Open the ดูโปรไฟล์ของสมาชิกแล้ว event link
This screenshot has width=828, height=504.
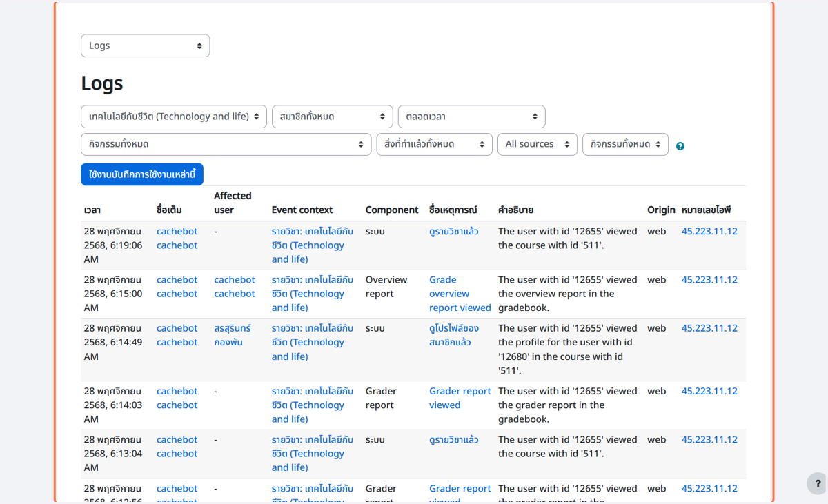pos(454,335)
